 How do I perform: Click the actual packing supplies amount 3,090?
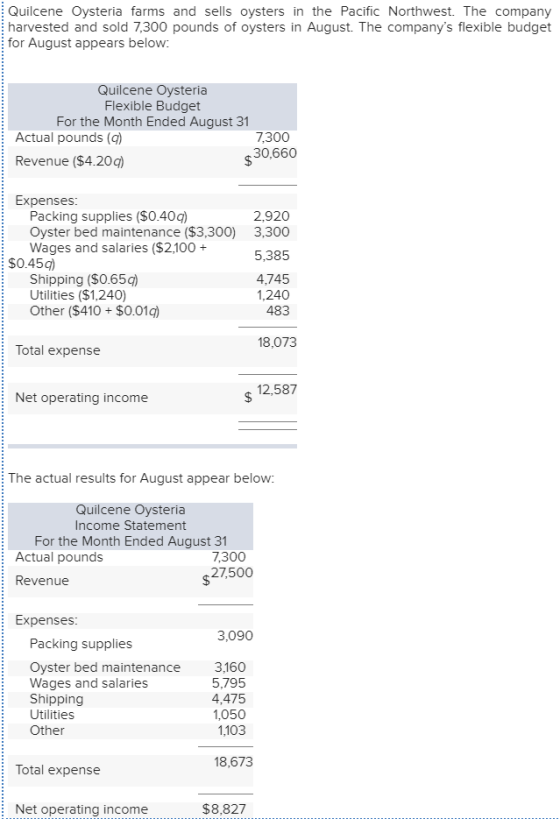coord(235,636)
